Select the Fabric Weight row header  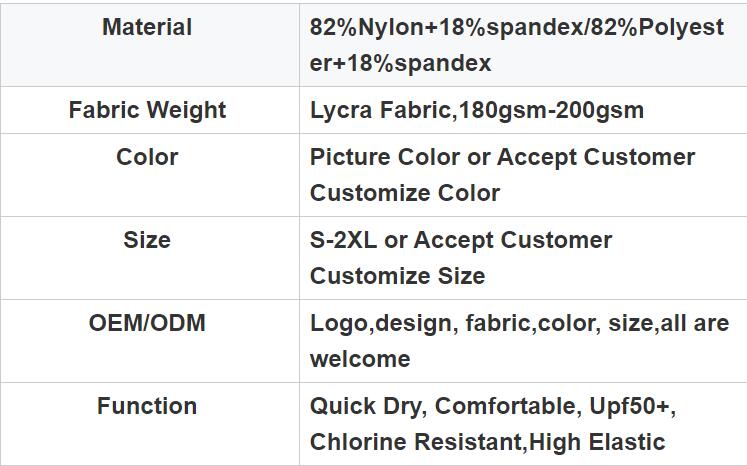coord(147,110)
